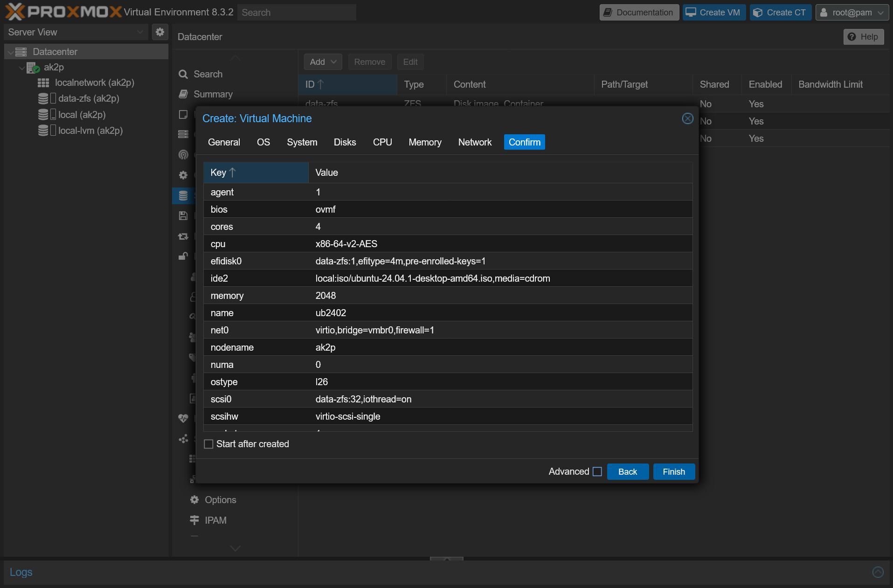This screenshot has width=893, height=588.
Task: Click the Finish button
Action: [x=674, y=471]
